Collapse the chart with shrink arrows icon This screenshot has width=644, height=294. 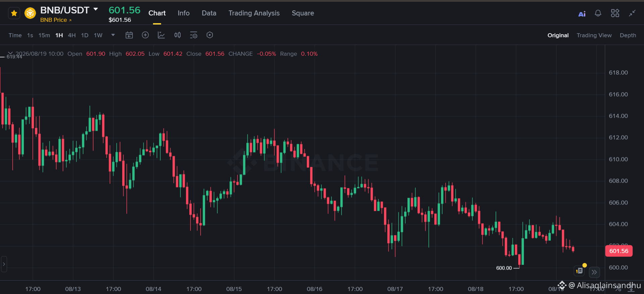point(632,13)
